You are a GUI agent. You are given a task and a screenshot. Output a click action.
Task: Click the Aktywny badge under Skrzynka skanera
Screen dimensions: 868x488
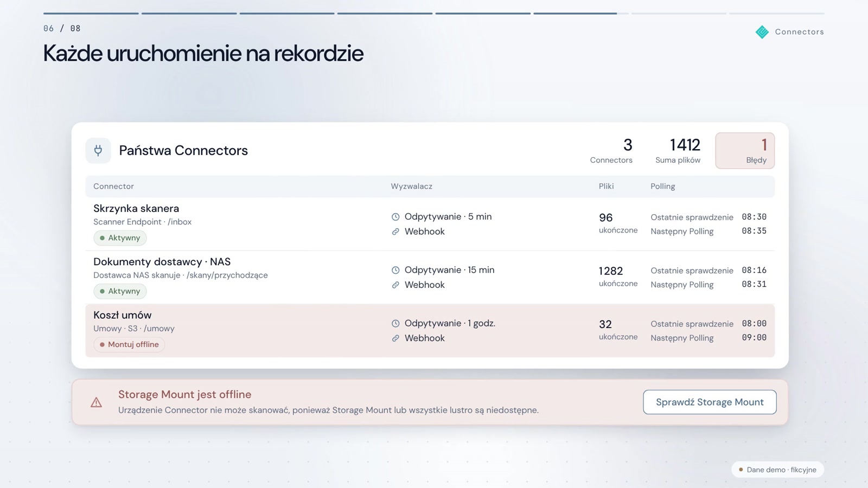(x=120, y=237)
